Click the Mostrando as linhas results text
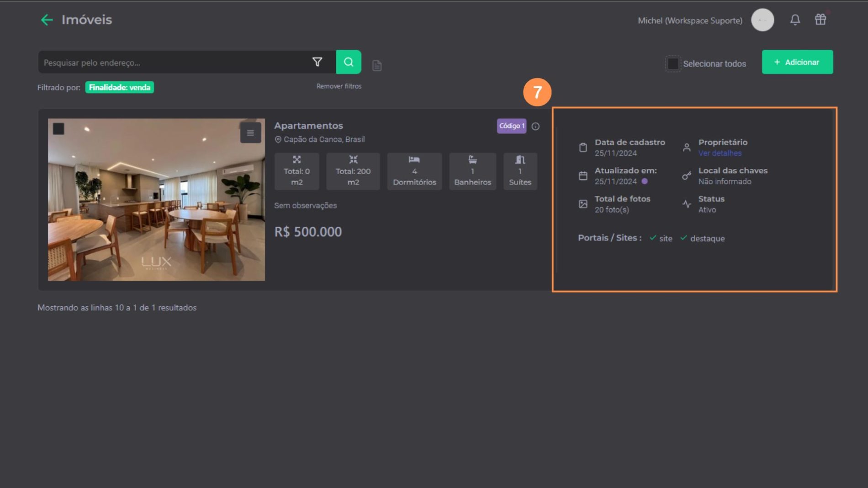The width and height of the screenshot is (868, 488). [x=117, y=308]
